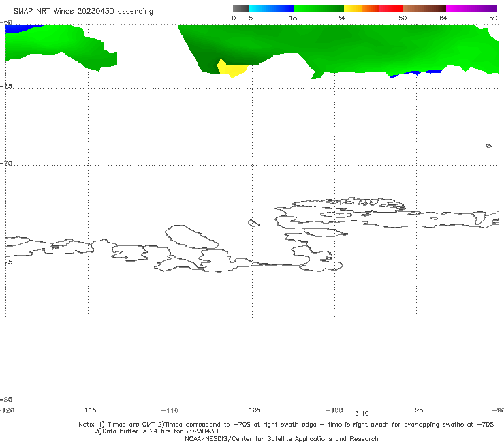
Task: Click the latitude label "-65"
Action: pyautogui.click(x=6, y=87)
